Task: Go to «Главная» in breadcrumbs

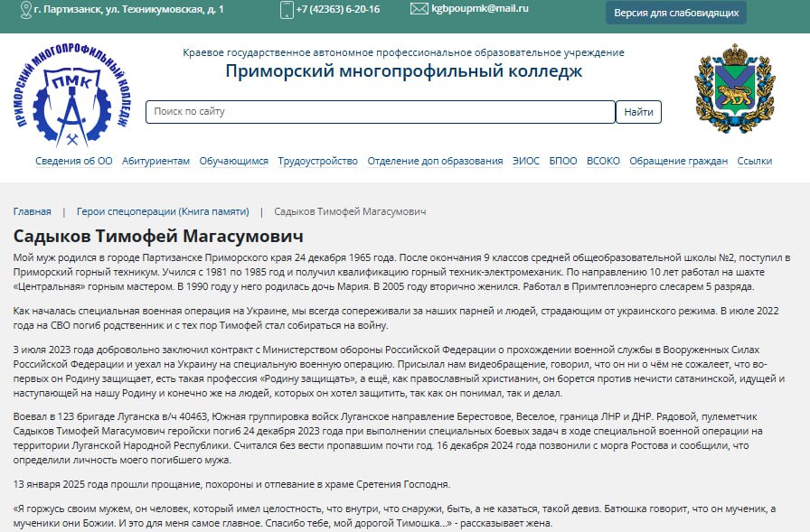Action: [x=32, y=211]
